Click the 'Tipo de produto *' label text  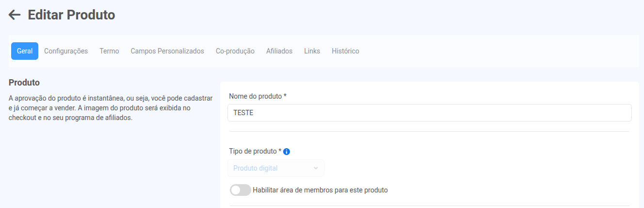[255, 151]
